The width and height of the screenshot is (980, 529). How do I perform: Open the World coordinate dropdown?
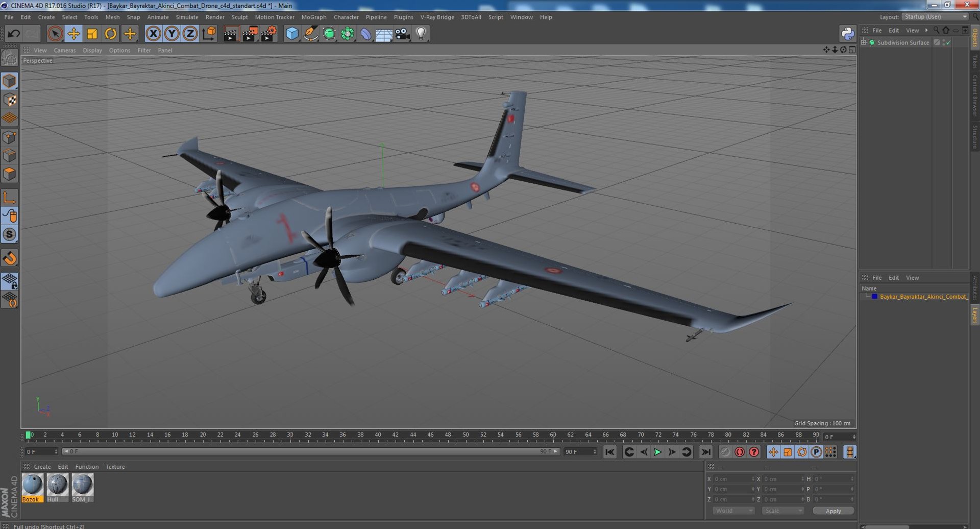pos(733,511)
